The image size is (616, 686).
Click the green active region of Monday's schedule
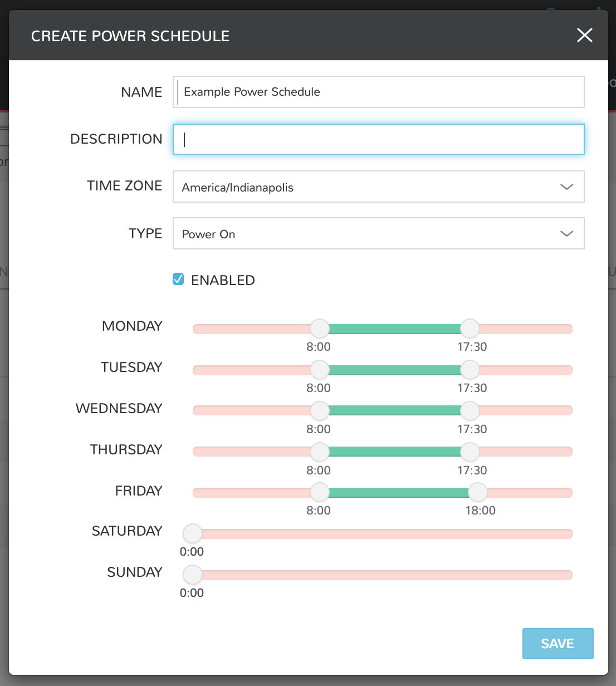pos(395,329)
